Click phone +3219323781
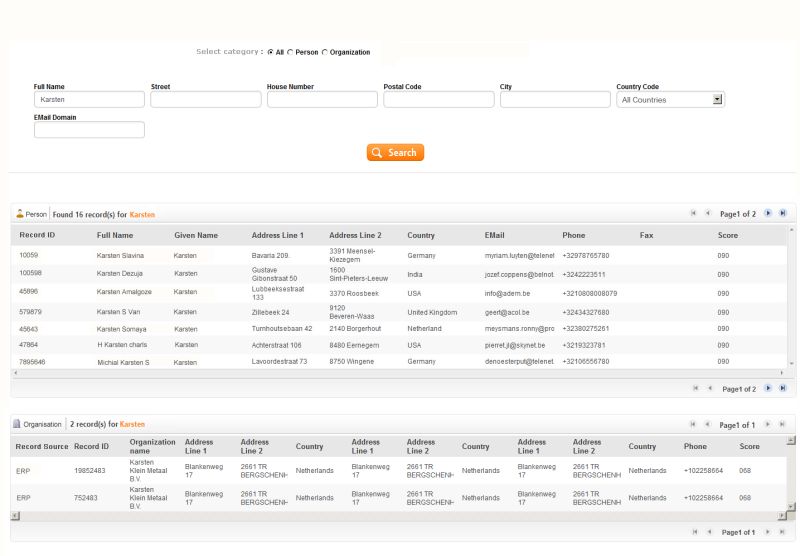 pos(584,345)
